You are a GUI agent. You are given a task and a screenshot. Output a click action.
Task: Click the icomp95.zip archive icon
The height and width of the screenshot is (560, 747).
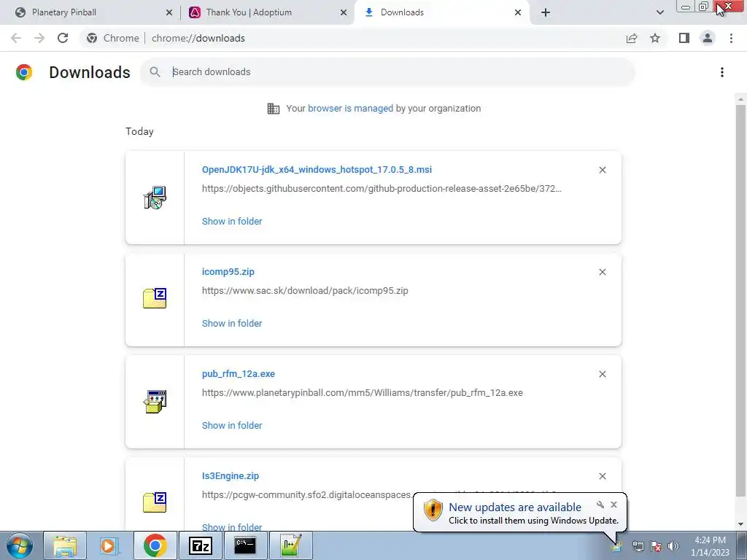click(x=155, y=298)
